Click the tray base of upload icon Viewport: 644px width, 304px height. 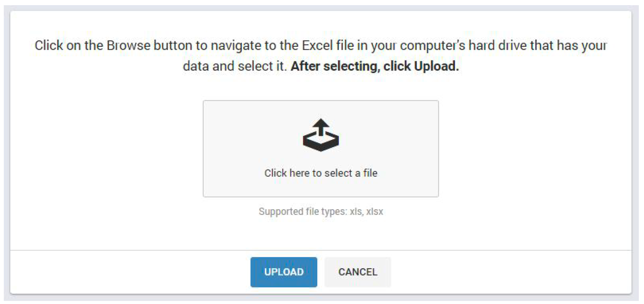321,144
